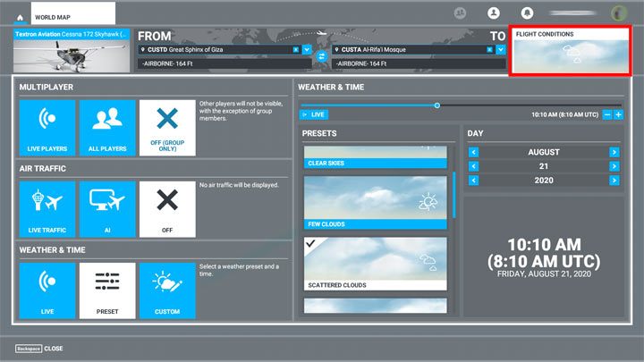This screenshot has height=362, width=644.
Task: Click the home icon in the top bar
Action: (x=20, y=15)
